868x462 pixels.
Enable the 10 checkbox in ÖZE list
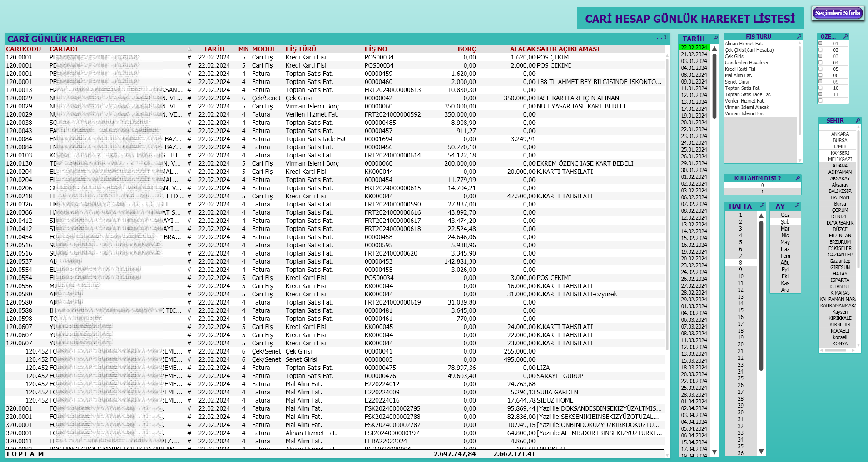(820, 88)
